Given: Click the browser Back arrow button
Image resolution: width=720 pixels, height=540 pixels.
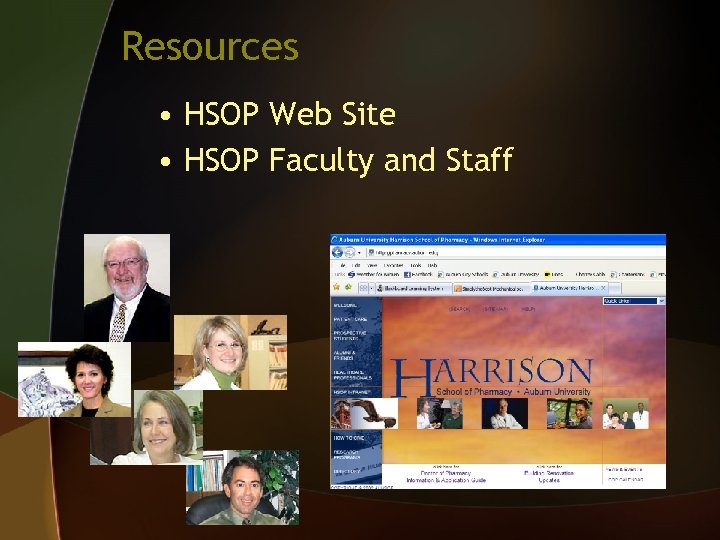Looking at the screenshot, I should (x=338, y=252).
